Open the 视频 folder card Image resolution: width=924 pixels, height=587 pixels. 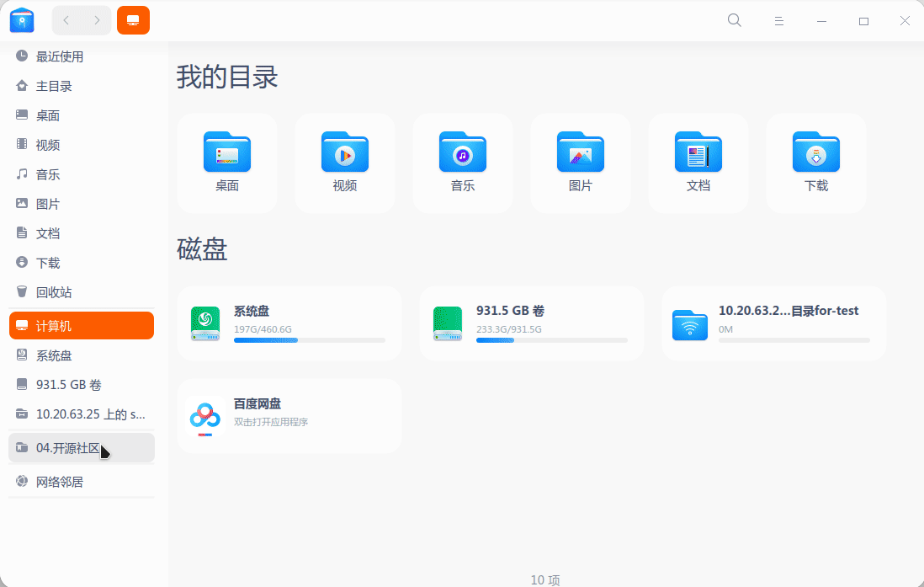[x=345, y=163]
